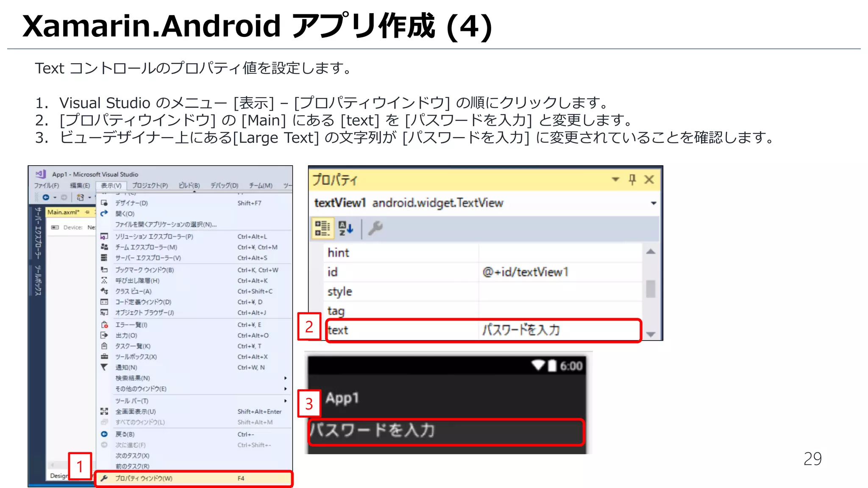The image size is (868, 488).
Task: Show 出力(O) window
Action: (x=195, y=335)
